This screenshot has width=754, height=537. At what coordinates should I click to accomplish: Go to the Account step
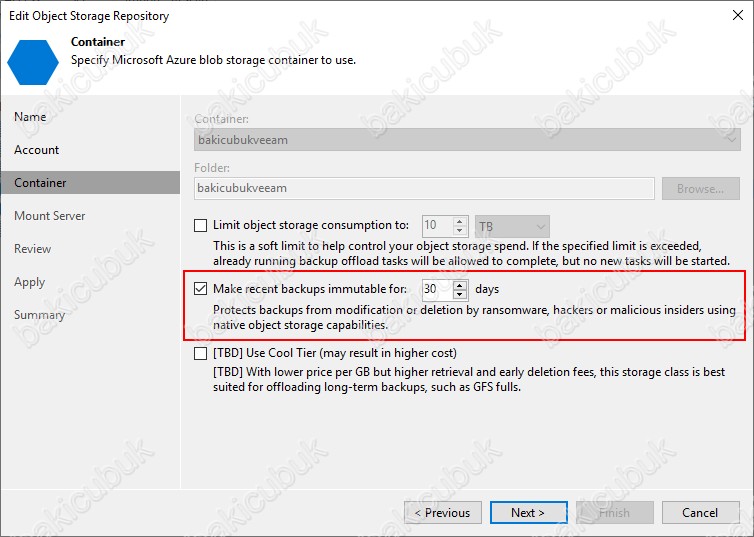(37, 150)
